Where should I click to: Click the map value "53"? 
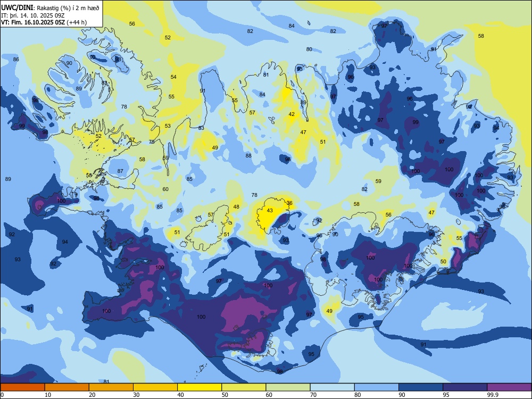(x=168, y=126)
